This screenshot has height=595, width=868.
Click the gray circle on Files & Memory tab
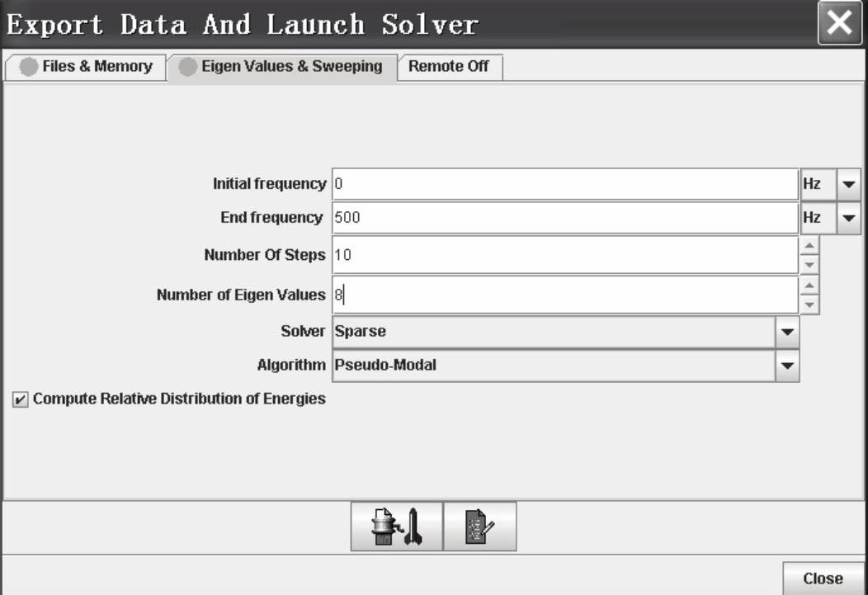tap(29, 67)
